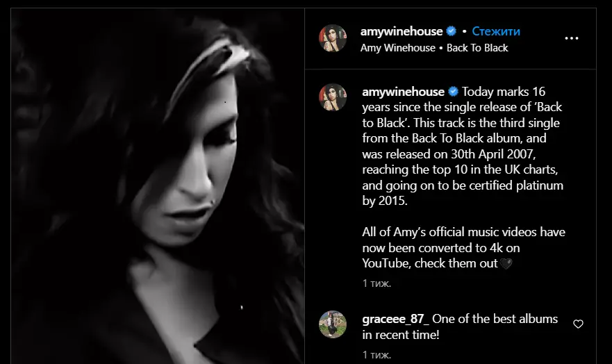The width and height of the screenshot is (612, 364).
Task: Open timestamp under graceee_87_'s comment
Action: pyautogui.click(x=377, y=355)
